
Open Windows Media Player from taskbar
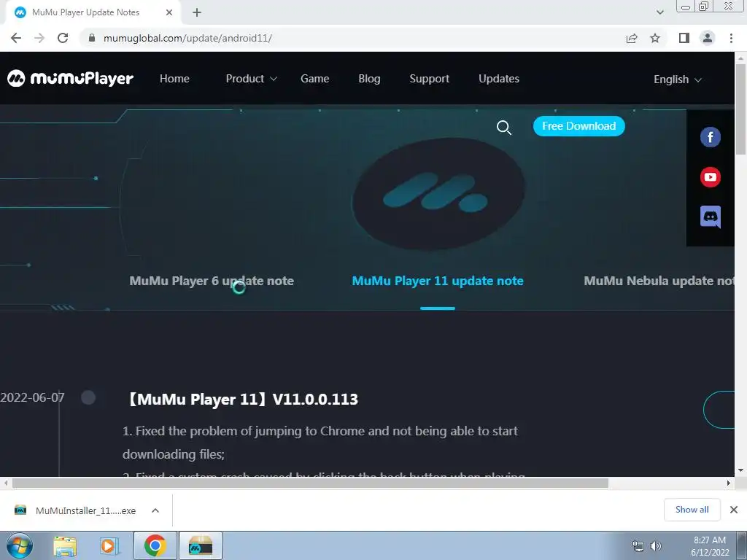[x=109, y=545]
